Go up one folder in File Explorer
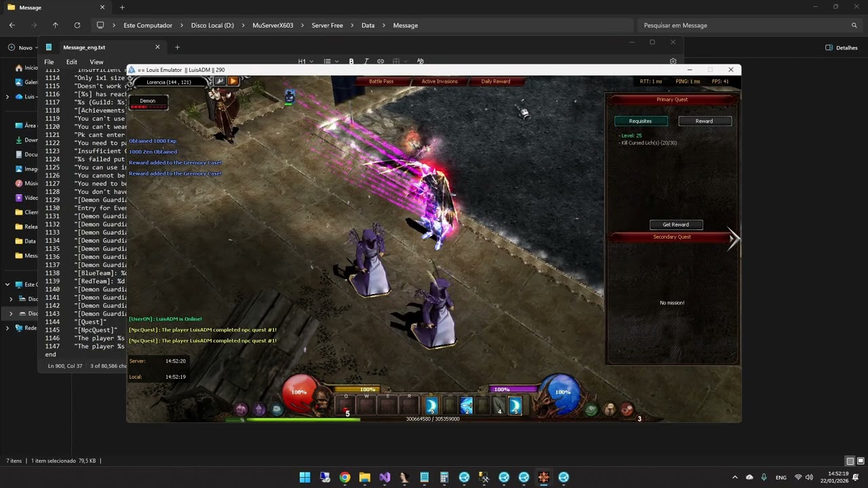The width and height of the screenshot is (868, 488). pyautogui.click(x=56, y=25)
